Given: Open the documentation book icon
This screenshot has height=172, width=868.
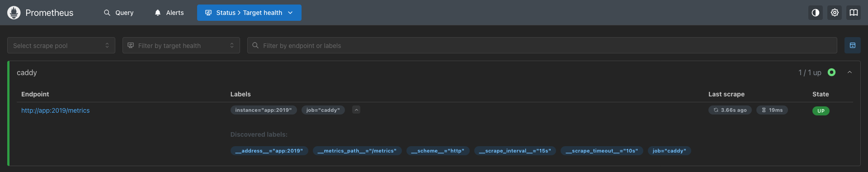Looking at the screenshot, I should 854,13.
